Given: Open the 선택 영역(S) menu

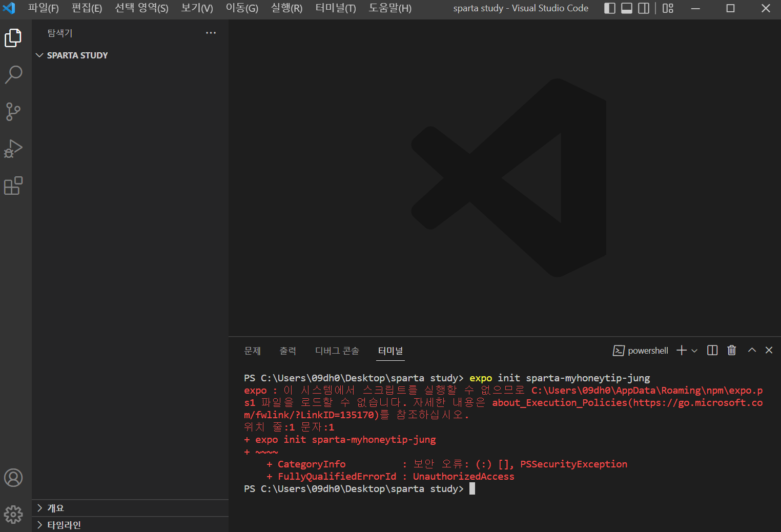Looking at the screenshot, I should pyautogui.click(x=142, y=8).
